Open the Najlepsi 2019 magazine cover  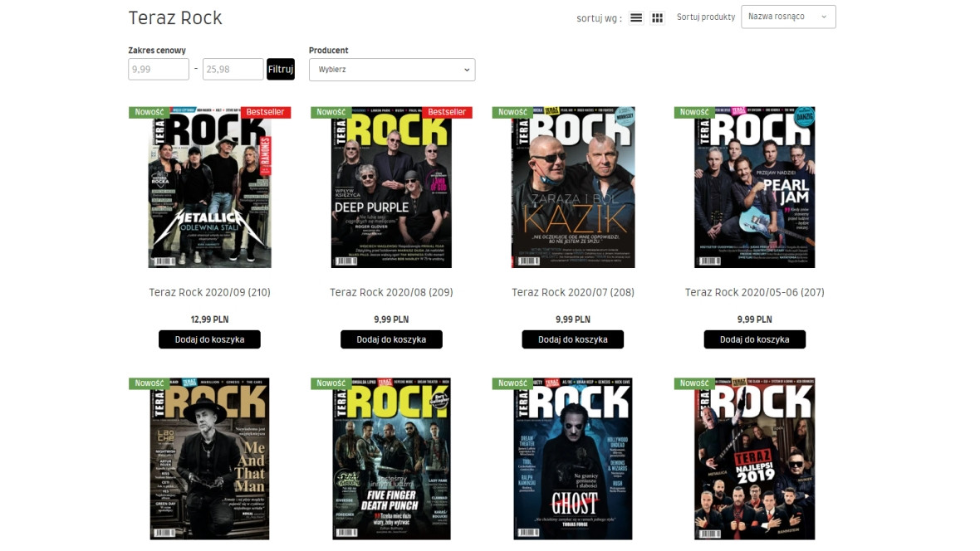click(x=754, y=461)
